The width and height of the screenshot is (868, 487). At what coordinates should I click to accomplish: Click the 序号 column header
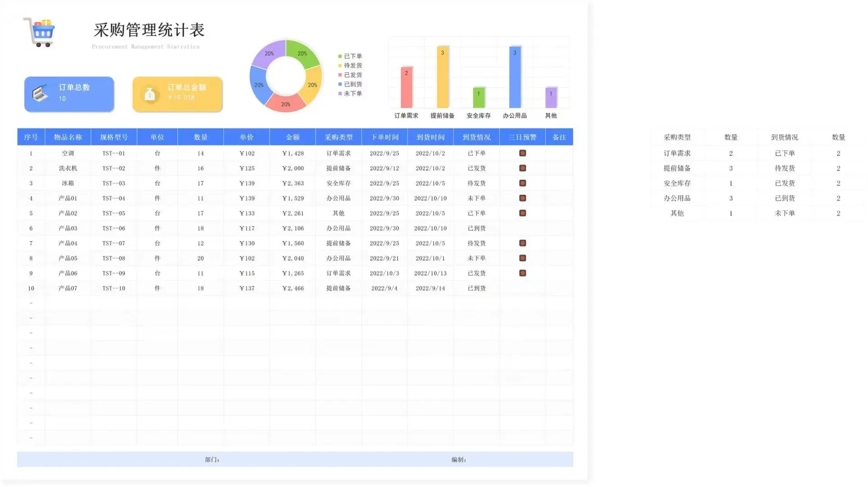pos(31,137)
